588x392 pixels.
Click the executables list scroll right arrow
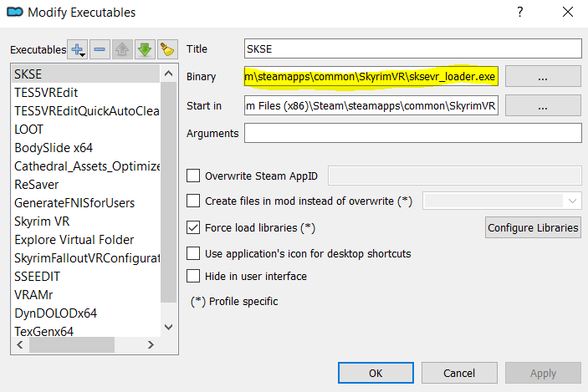[x=151, y=345]
